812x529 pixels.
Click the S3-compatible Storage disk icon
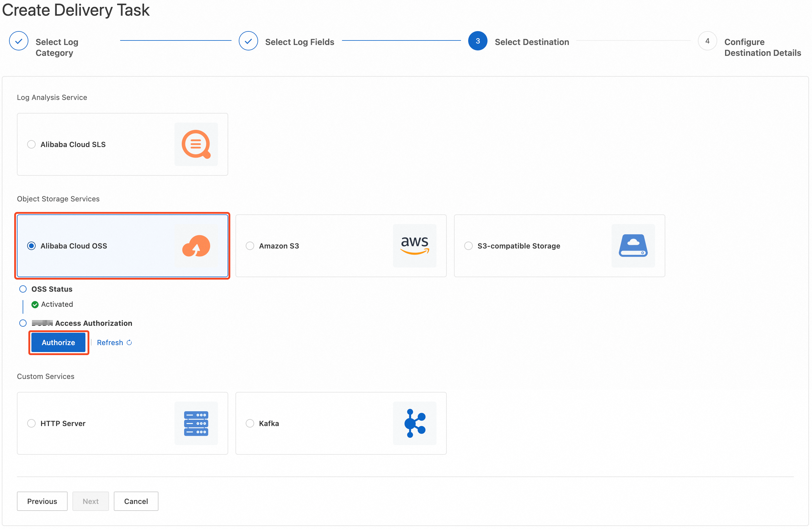[633, 245]
